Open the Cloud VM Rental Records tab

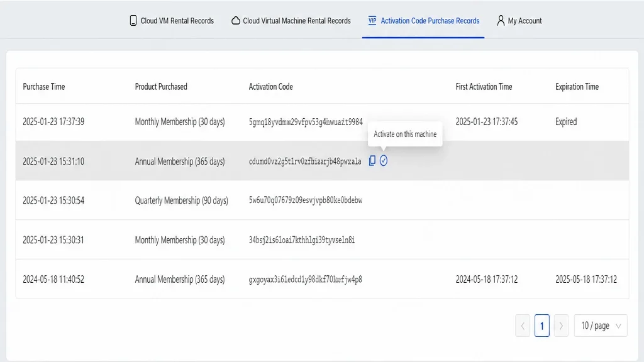(x=172, y=21)
